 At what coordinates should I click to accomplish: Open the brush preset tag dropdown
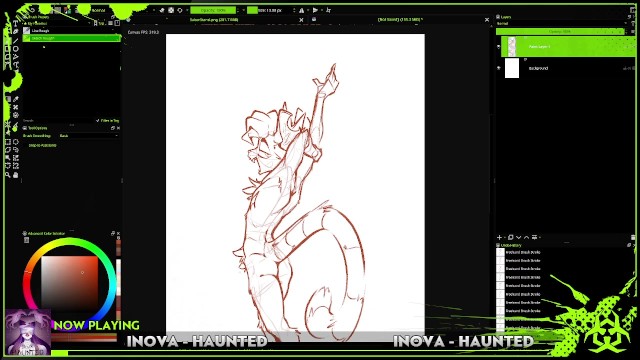[58, 24]
